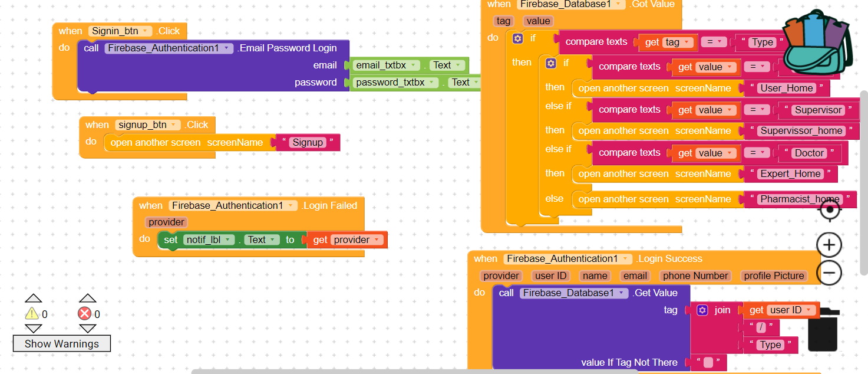868x374 pixels.
Task: Open the gear mutator on join block
Action: point(702,310)
